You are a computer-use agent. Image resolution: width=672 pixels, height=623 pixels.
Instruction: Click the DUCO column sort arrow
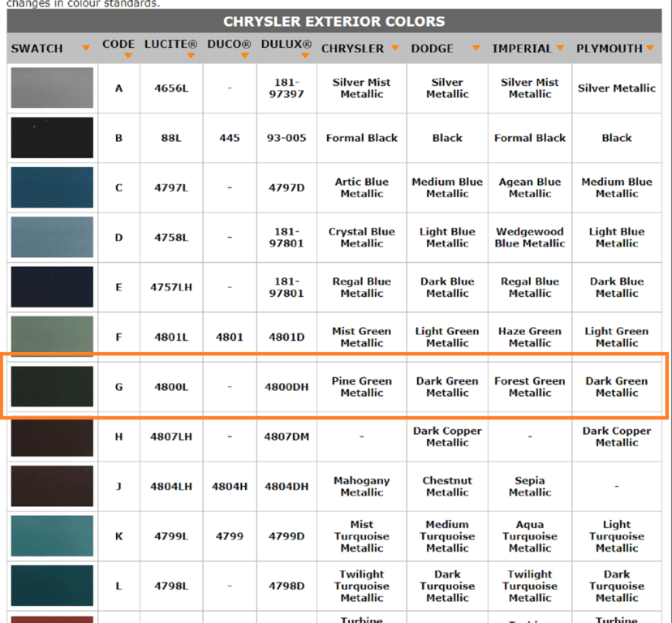(x=246, y=56)
